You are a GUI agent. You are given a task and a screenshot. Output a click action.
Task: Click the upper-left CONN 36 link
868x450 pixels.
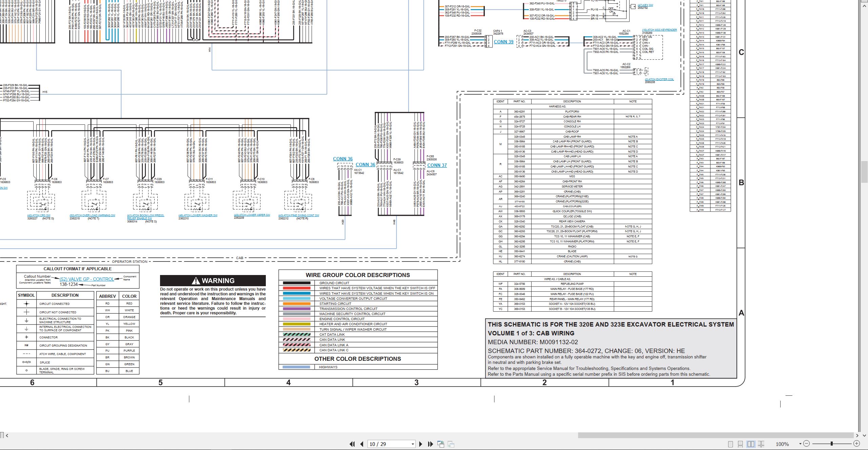click(342, 159)
